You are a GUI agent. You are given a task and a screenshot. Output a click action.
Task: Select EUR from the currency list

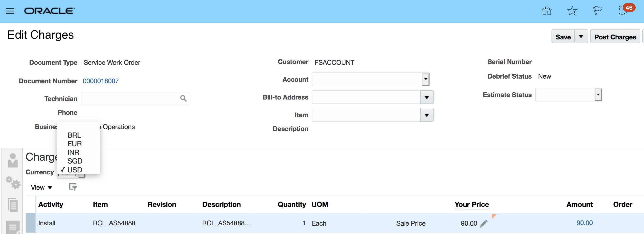tap(75, 144)
